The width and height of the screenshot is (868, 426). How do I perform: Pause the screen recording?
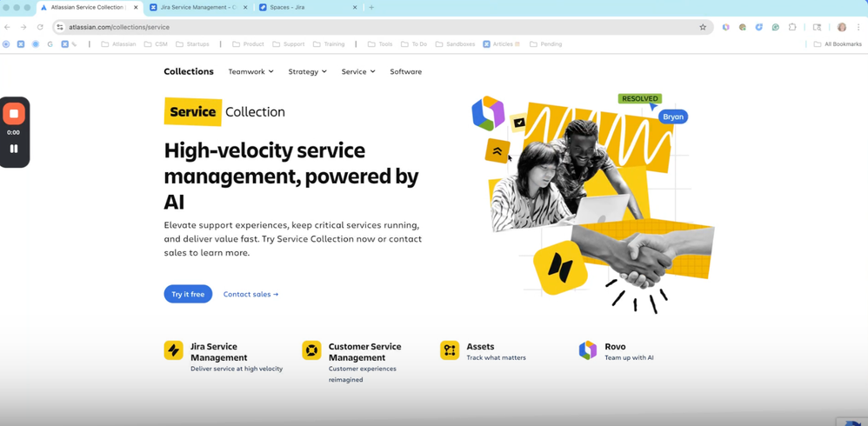coord(14,149)
